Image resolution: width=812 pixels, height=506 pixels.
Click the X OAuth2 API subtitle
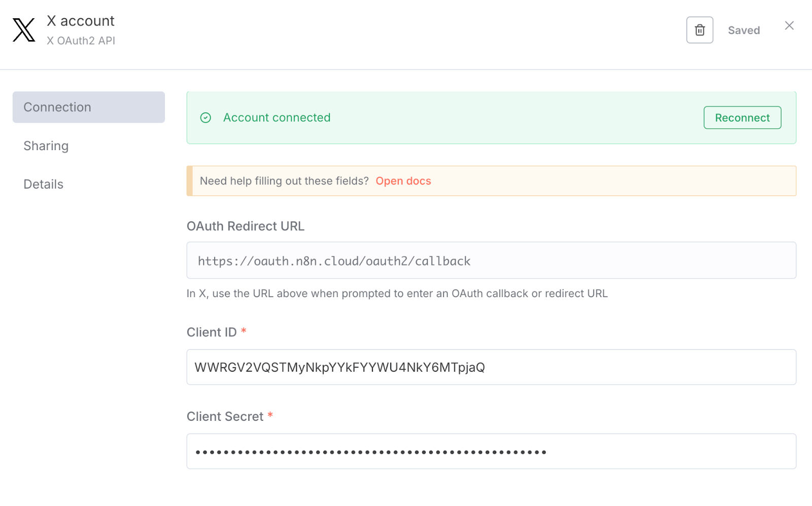[81, 41]
